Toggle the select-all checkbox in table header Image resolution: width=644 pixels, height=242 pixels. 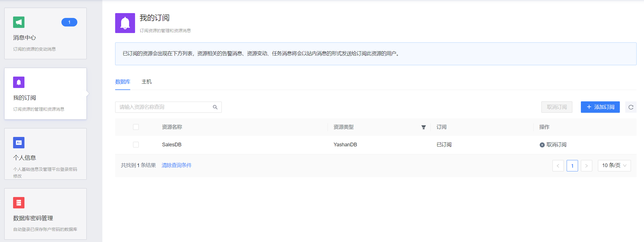coord(136,127)
